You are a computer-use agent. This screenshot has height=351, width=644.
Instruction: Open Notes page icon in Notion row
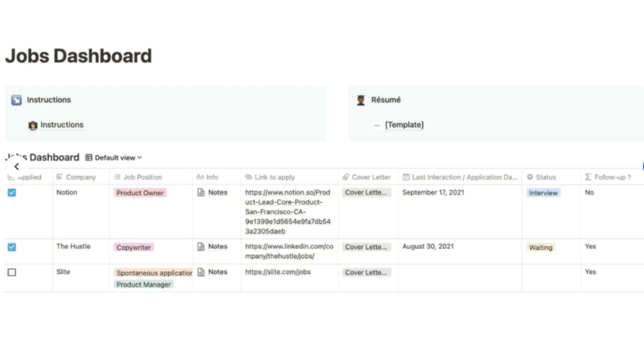[x=201, y=192]
